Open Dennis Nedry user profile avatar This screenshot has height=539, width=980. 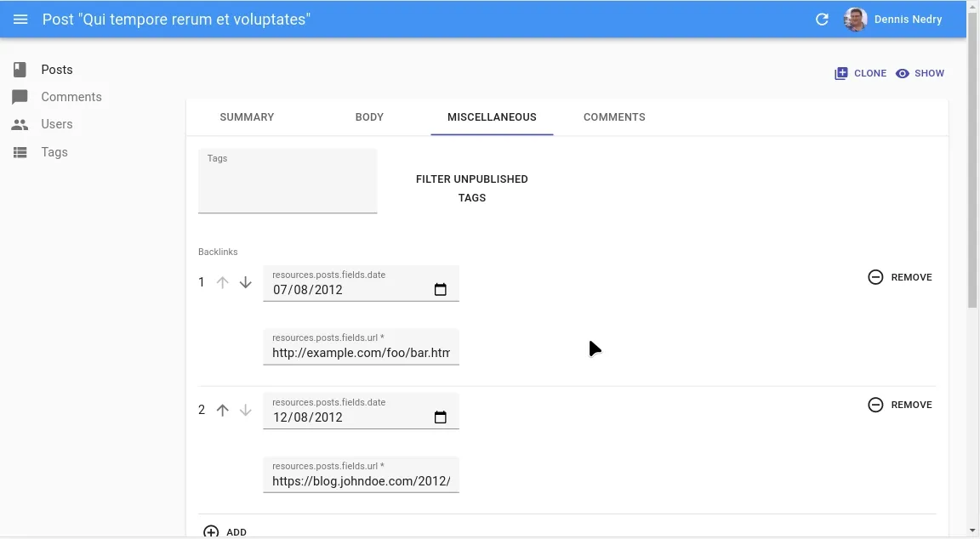point(855,20)
